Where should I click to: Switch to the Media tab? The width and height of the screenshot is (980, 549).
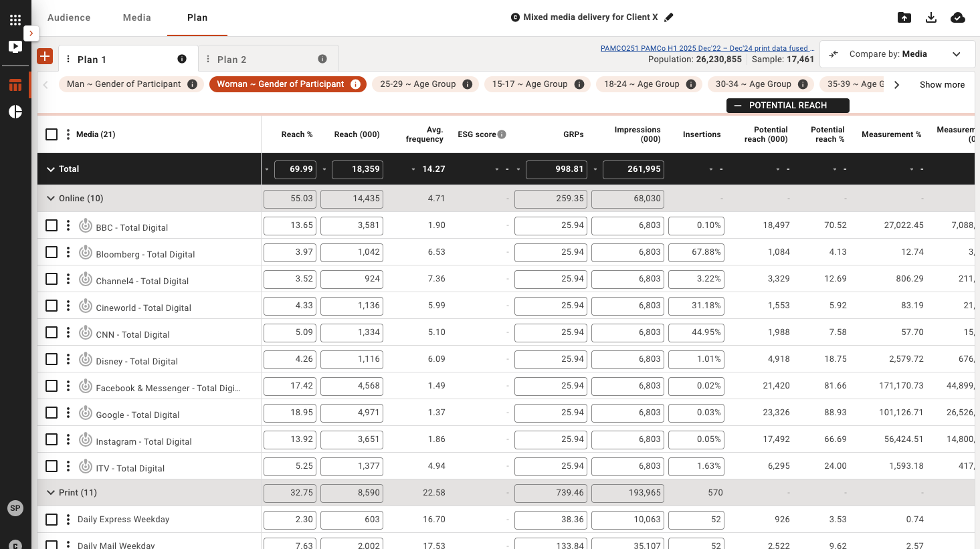137,17
